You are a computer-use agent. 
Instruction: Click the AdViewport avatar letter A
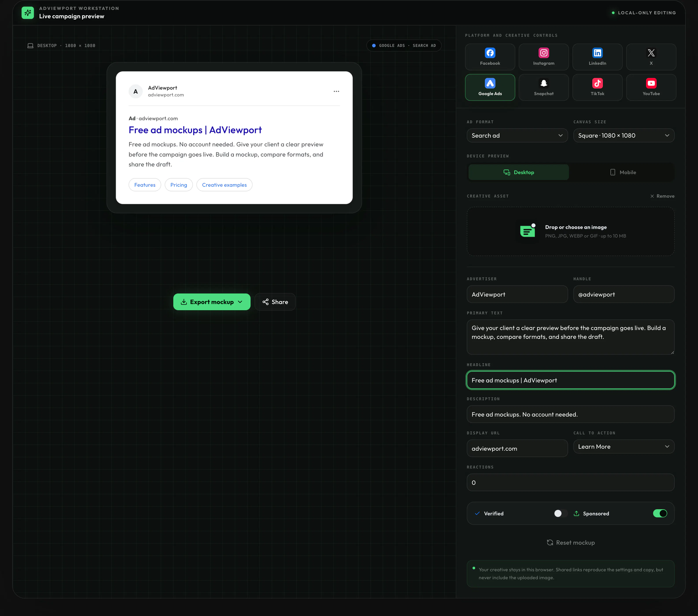point(136,91)
